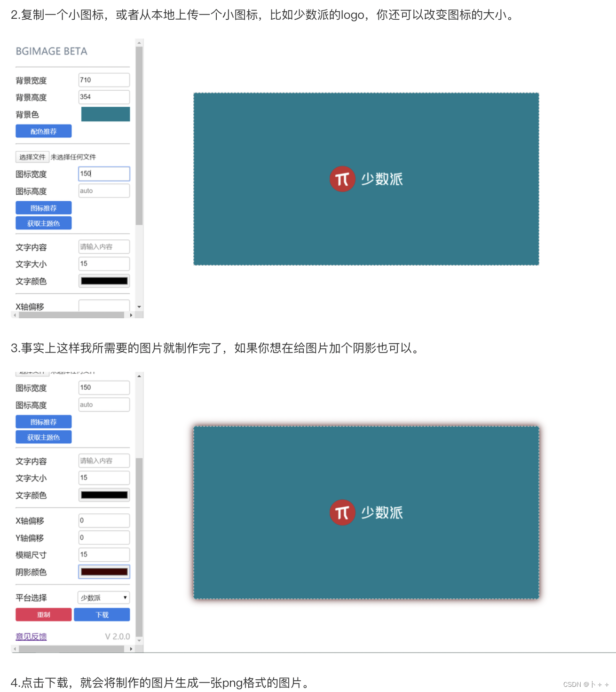Click the 文字内容 input in the lower panel
Image resolution: width=616 pixels, height=692 pixels.
104,461
